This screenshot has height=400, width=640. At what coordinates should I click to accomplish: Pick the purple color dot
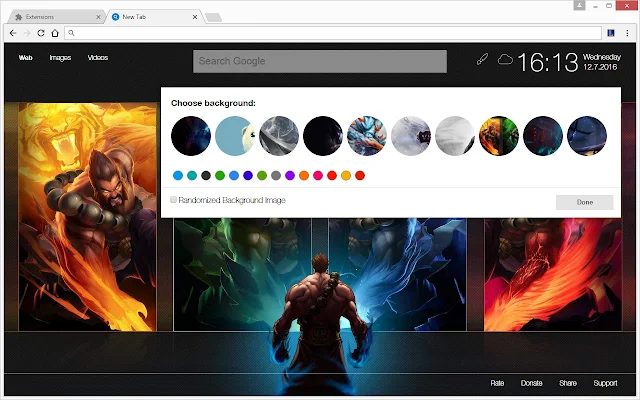[290, 176]
